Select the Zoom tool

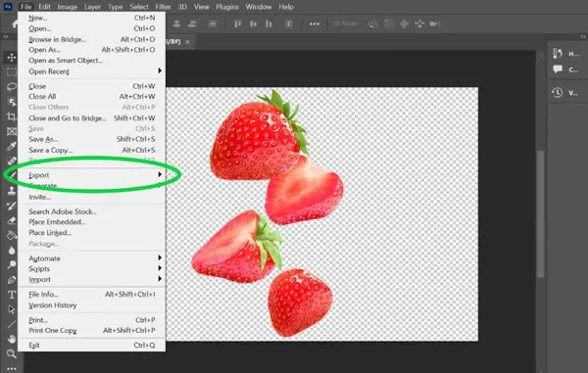click(11, 353)
